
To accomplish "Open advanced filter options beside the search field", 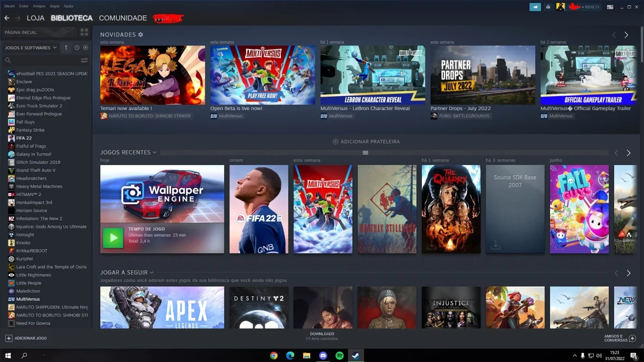I will 84,60.
